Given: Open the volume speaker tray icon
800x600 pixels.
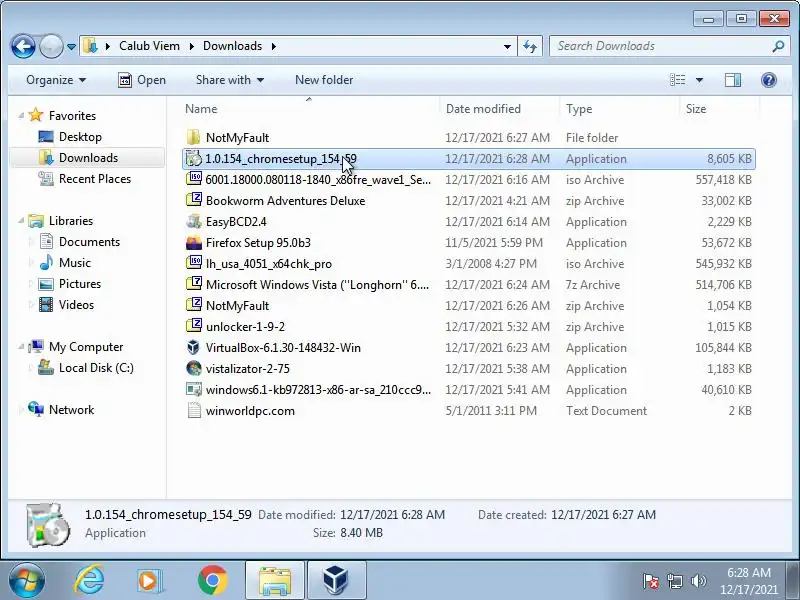Looking at the screenshot, I should (698, 581).
